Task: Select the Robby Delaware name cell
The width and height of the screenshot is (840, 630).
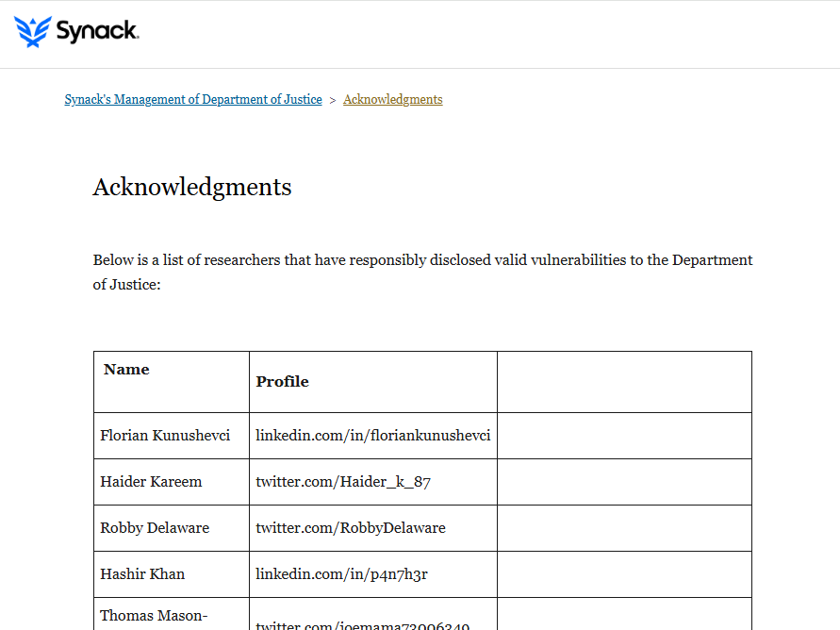Action: 172,528
